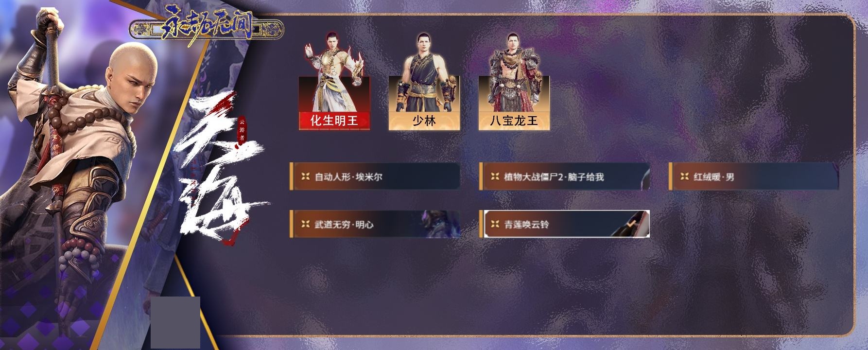
Task: Open the 自动人形·埃米尔 item entry
Action: (375, 176)
